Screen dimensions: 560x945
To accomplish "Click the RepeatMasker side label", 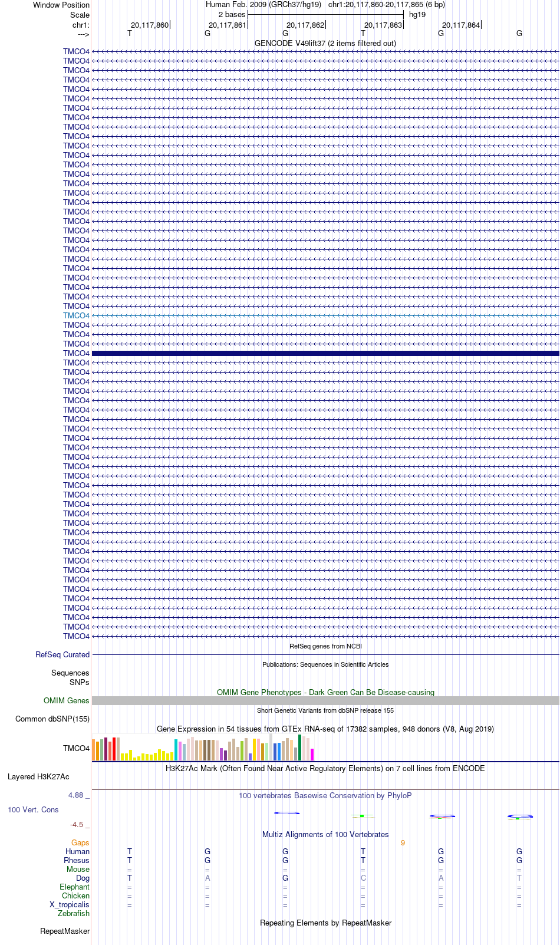I will tap(65, 931).
